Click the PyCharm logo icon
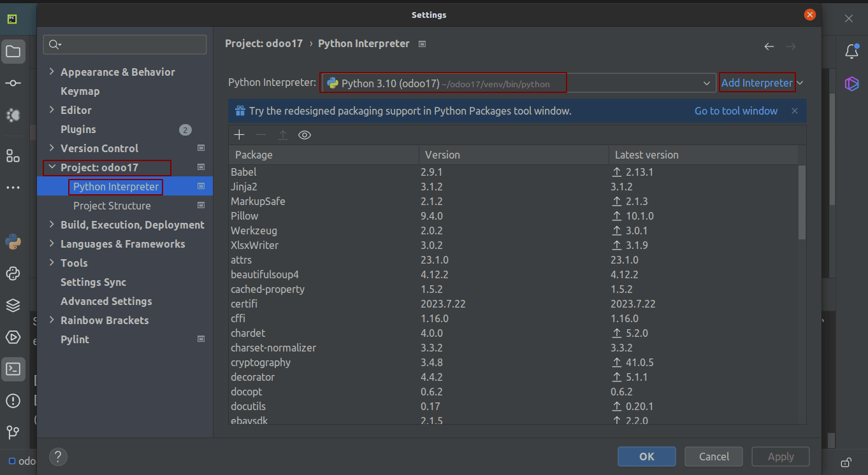 click(12, 18)
